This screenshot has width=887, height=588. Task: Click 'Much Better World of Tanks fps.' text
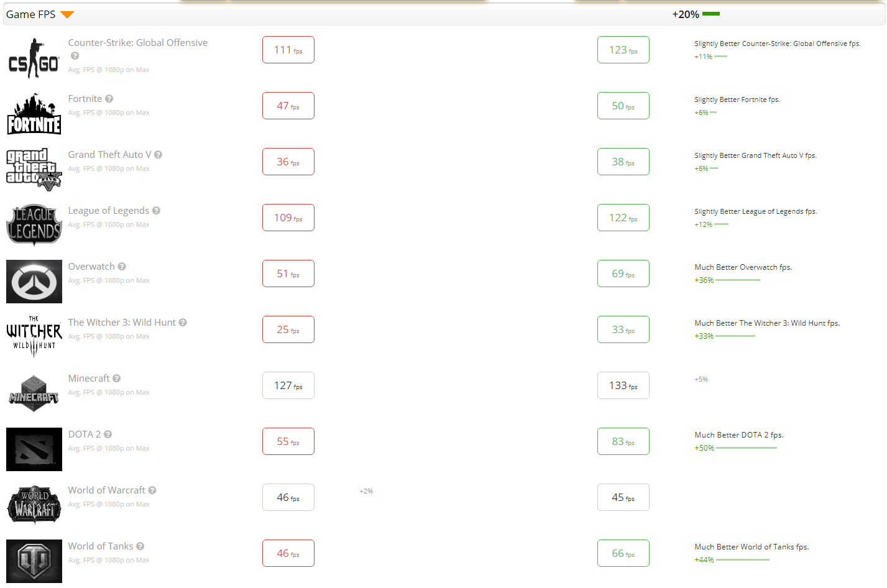(751, 547)
